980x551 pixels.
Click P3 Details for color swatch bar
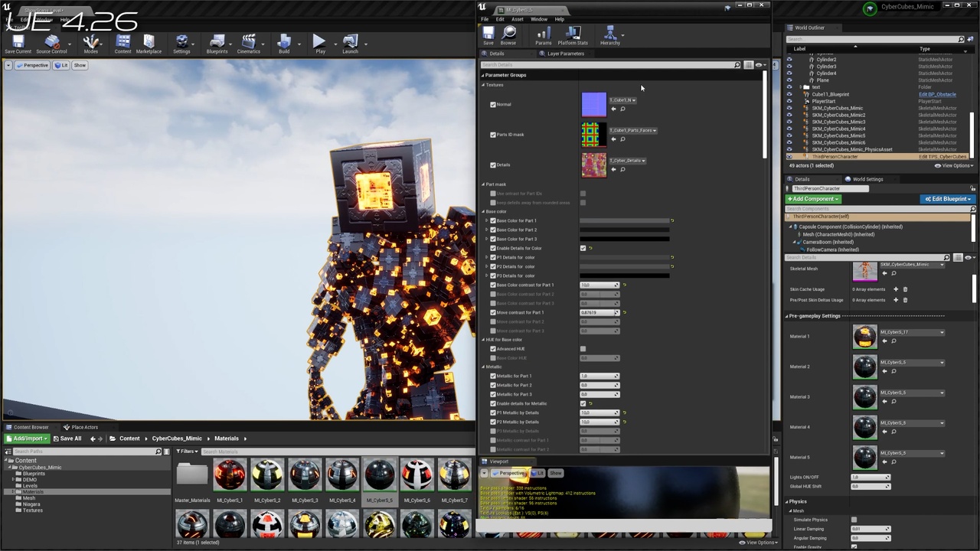click(x=625, y=275)
